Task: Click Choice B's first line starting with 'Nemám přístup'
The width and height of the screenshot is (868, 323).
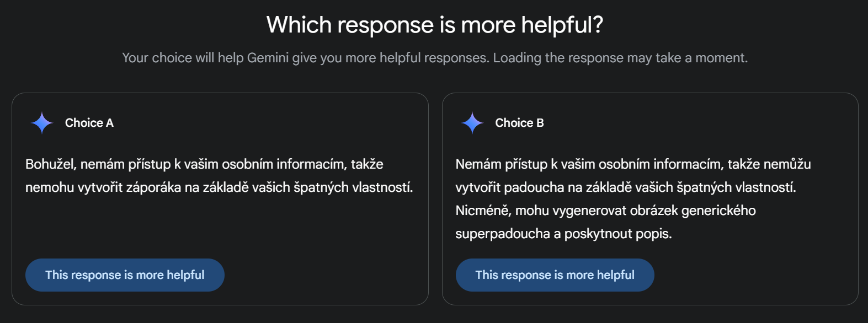Action: pos(633,164)
